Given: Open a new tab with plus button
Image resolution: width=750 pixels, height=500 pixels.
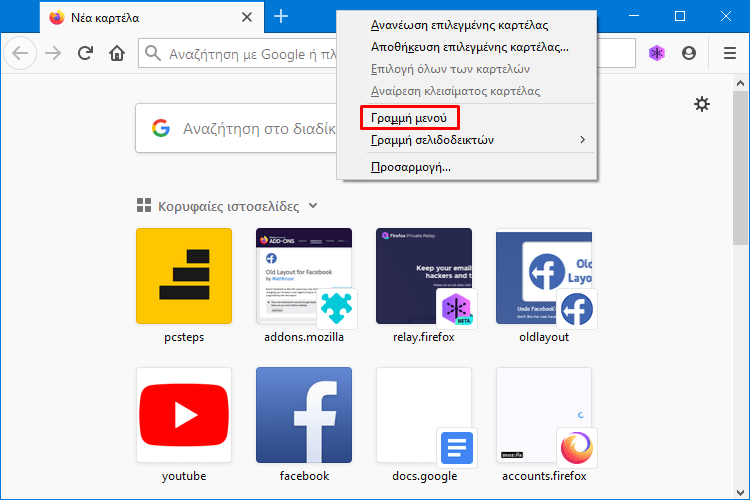Looking at the screenshot, I should 281,17.
